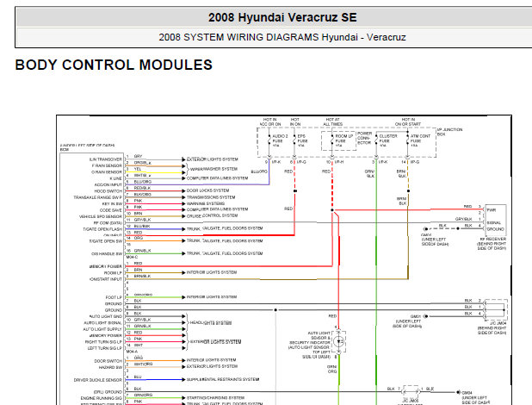Select the "WARNING SYSTEMS" label
This screenshot has height=405, width=532.
(205, 203)
